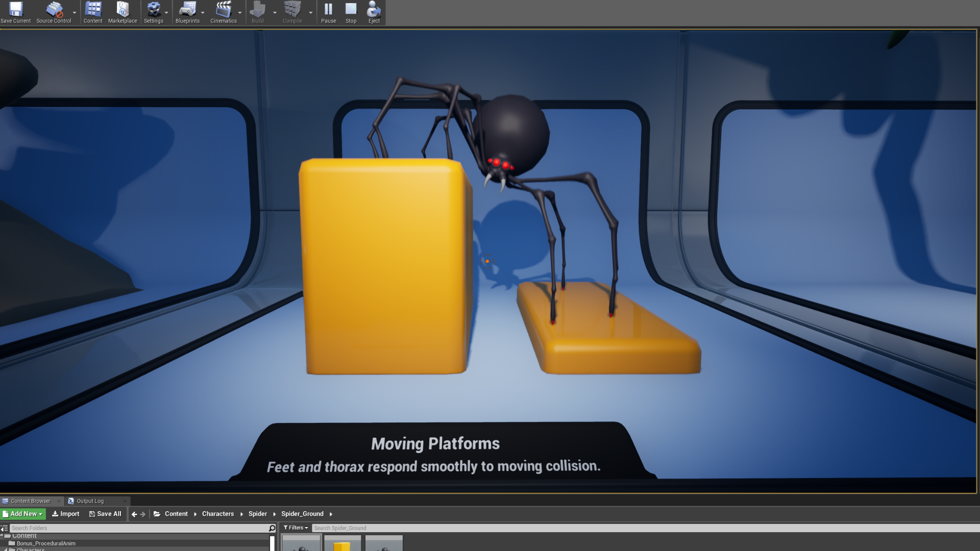
Task: Click the Add New button
Action: point(23,514)
